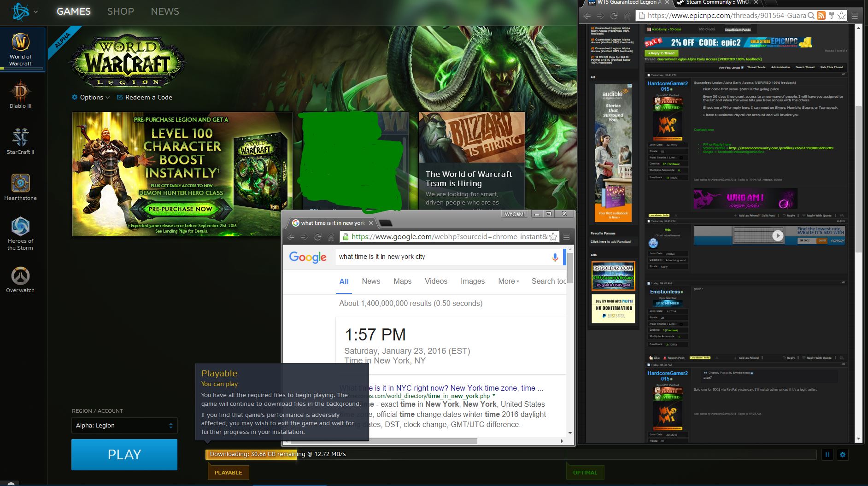The height and width of the screenshot is (486, 868).
Task: Click the Google logo
Action: click(x=308, y=257)
